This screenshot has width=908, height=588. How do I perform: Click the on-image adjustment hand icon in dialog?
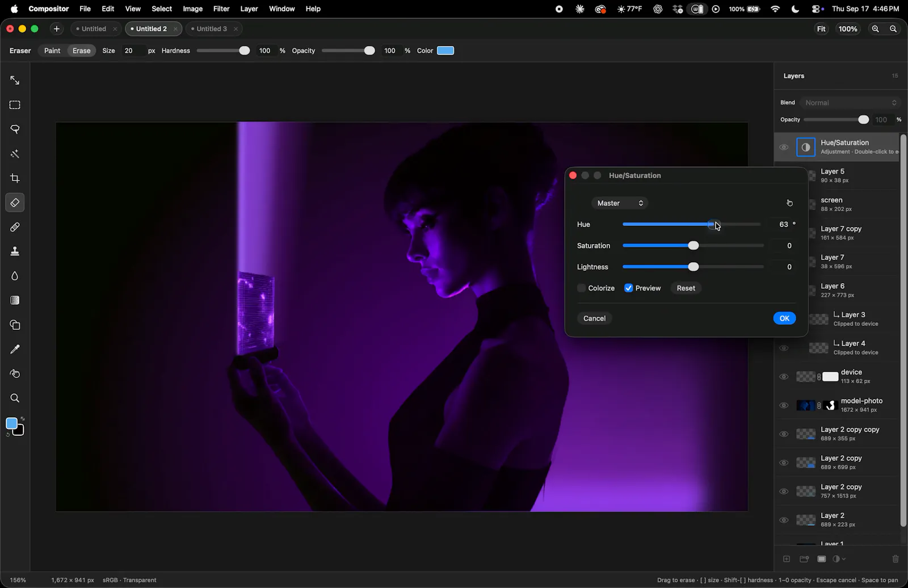click(789, 203)
